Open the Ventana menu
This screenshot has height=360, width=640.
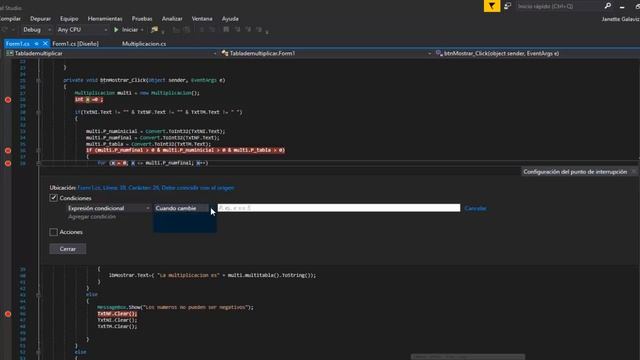click(x=202, y=19)
